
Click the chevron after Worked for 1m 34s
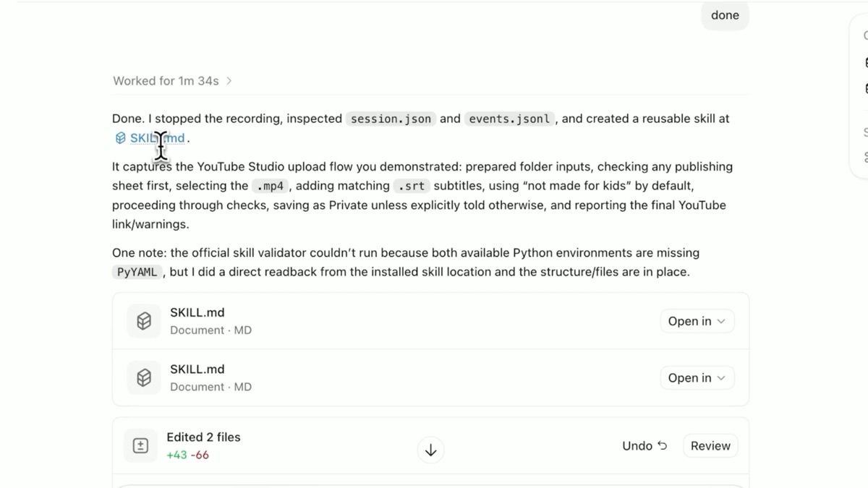(x=229, y=81)
